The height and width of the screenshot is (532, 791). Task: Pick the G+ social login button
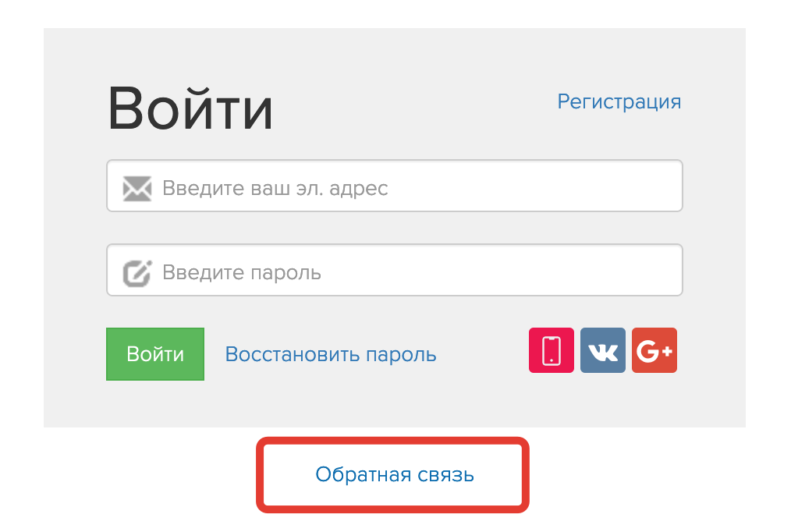pos(654,350)
